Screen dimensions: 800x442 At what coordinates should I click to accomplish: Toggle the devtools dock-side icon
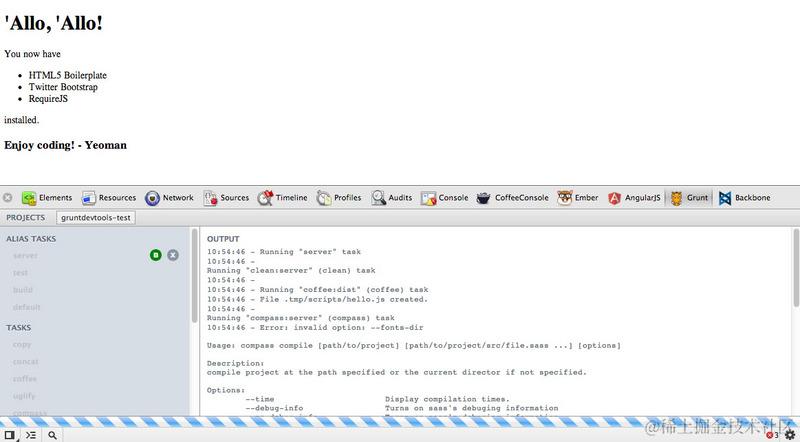point(9,435)
